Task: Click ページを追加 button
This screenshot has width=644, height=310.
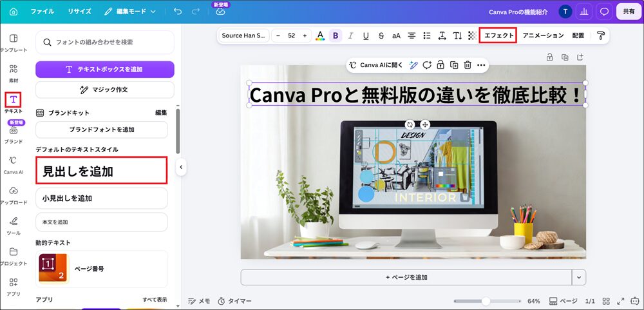Action: coord(406,278)
